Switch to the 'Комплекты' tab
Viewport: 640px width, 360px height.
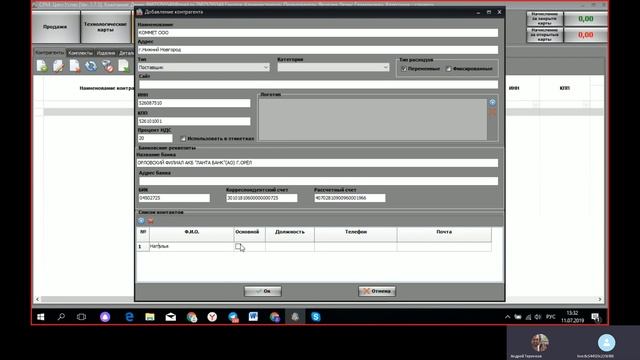click(80, 53)
